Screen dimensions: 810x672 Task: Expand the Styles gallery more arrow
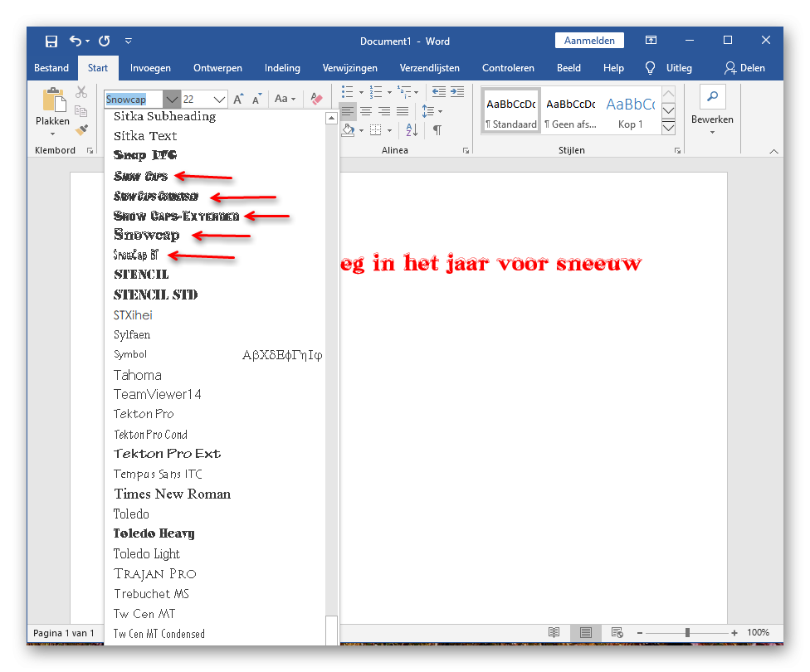(668, 127)
